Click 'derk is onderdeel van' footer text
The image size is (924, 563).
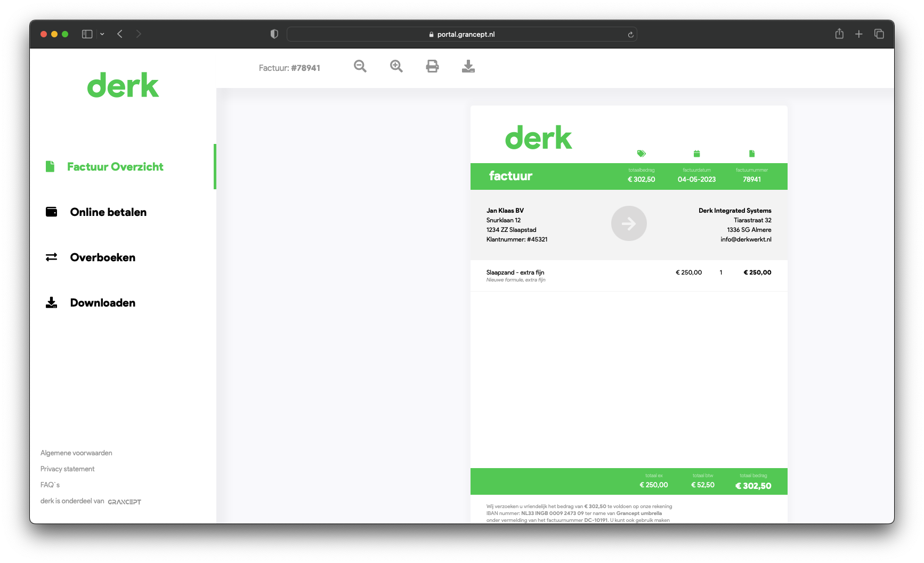tap(72, 501)
